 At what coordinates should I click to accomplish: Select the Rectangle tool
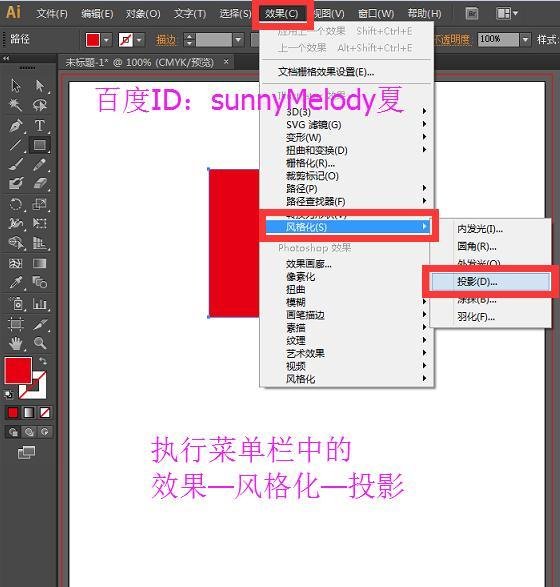(39, 145)
